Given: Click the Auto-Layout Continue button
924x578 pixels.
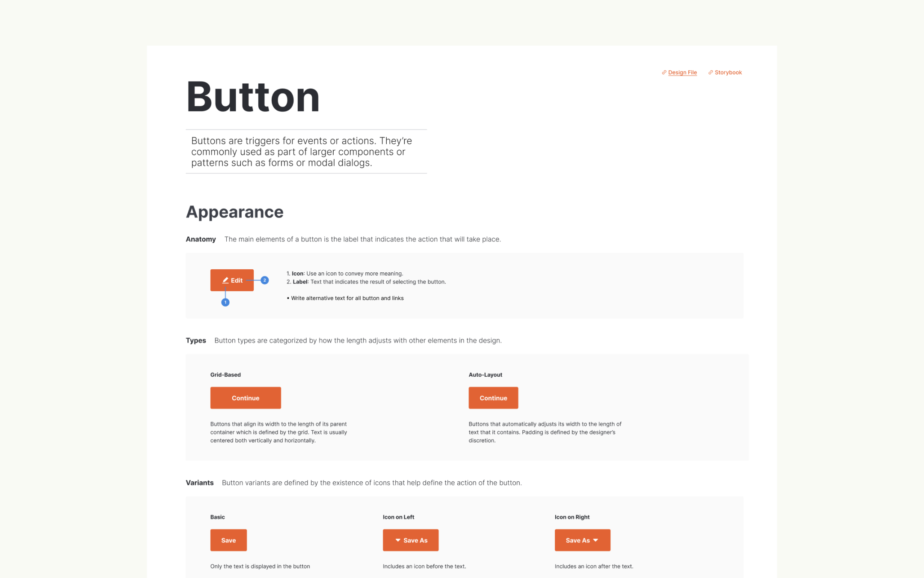Looking at the screenshot, I should click(493, 398).
